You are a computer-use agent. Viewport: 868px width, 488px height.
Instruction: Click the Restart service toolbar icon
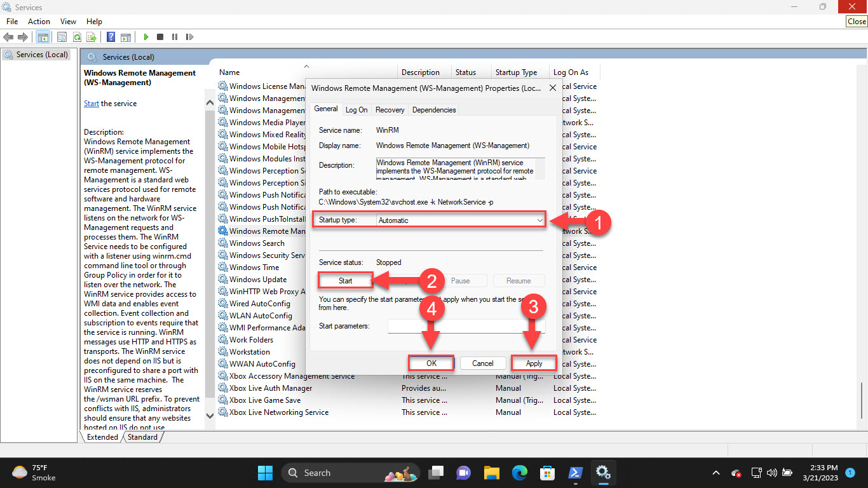[x=190, y=37]
